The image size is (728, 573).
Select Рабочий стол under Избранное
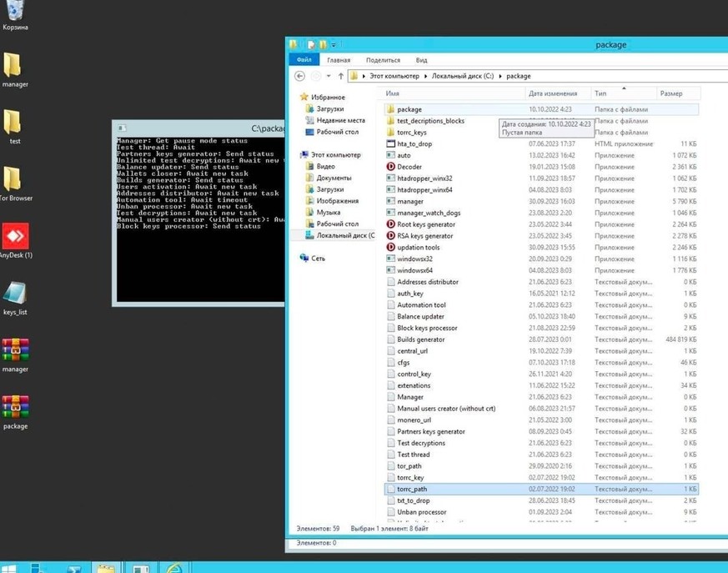[x=337, y=132]
